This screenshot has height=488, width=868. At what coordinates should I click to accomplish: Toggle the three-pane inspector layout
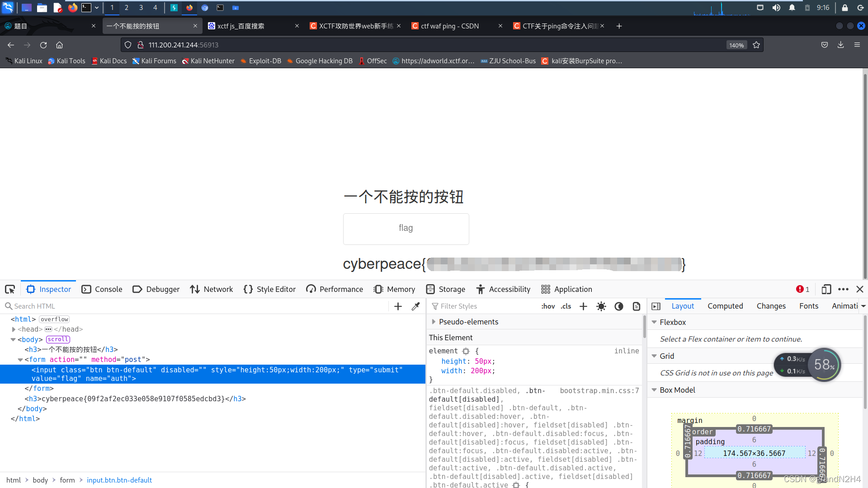(656, 306)
